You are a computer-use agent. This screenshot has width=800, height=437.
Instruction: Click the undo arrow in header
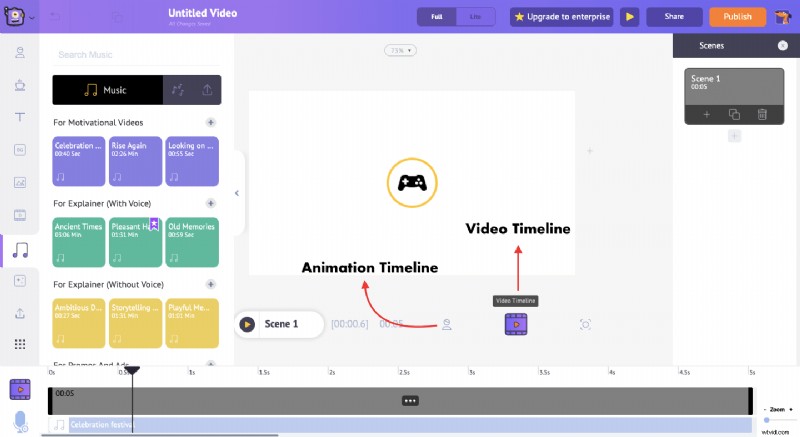pos(55,17)
